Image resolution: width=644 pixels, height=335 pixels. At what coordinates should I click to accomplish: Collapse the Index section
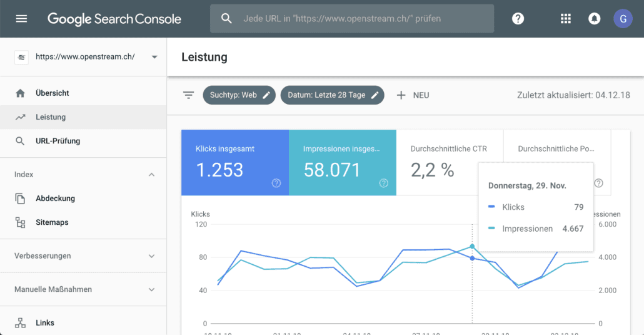pyautogui.click(x=151, y=175)
